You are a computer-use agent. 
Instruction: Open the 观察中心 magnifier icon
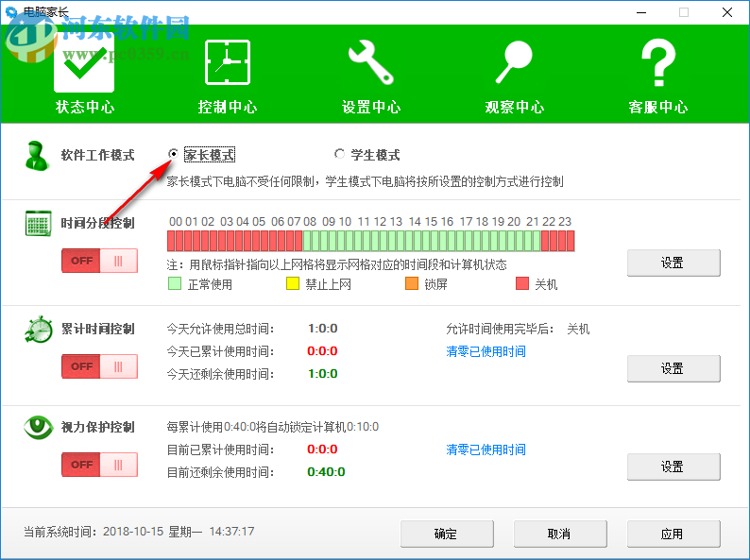tap(514, 62)
